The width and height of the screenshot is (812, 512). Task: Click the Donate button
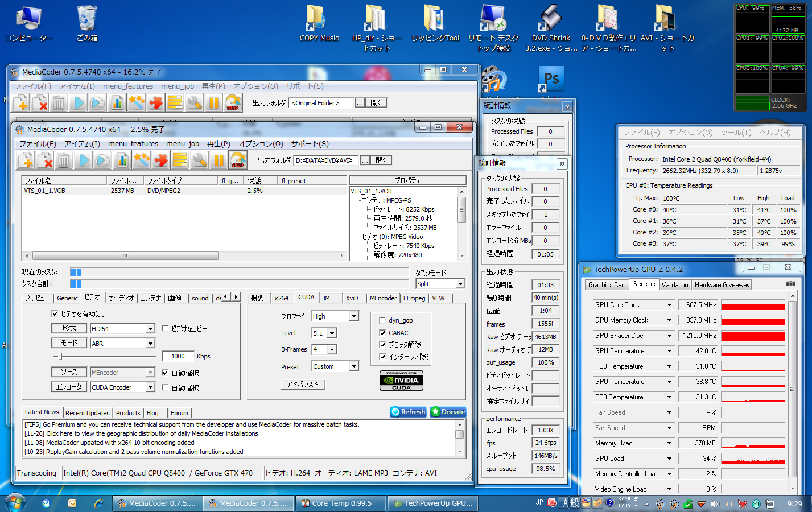coord(448,412)
